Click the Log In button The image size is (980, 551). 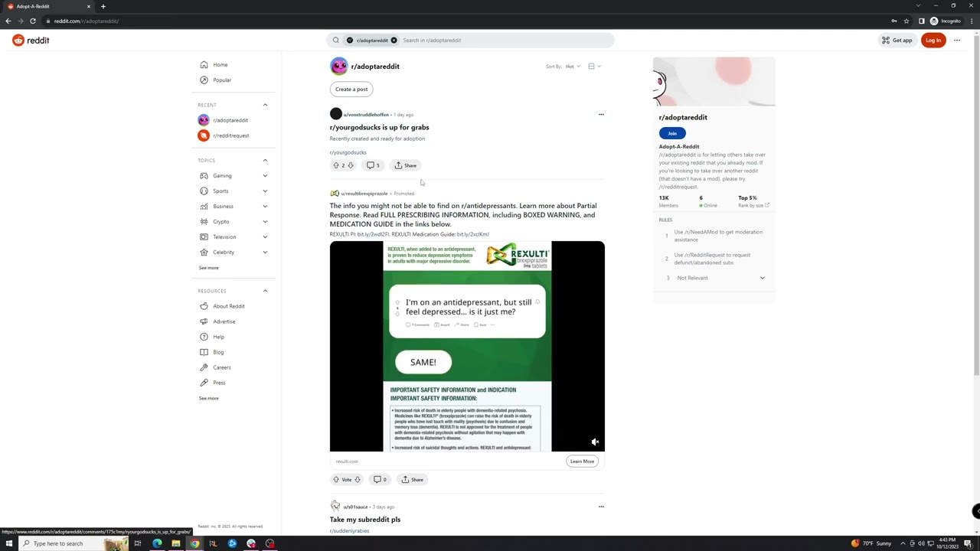[933, 41]
